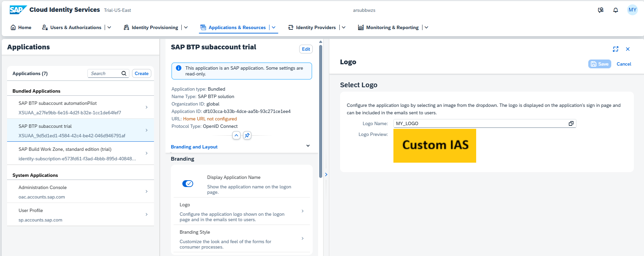
Task: Expand the Branding and Layout section chevron
Action: 308,146
